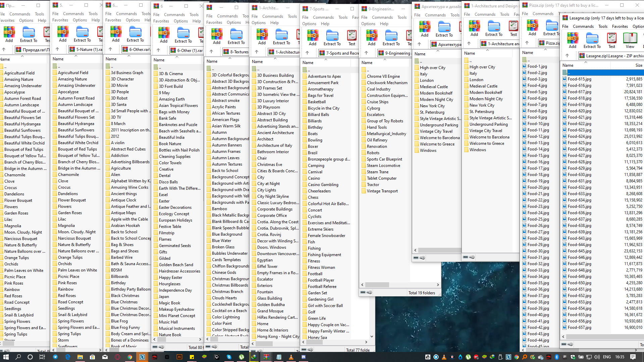This screenshot has width=644, height=362.
Task: Open Commands menu in 7-Sports window
Action: pos(323,17)
